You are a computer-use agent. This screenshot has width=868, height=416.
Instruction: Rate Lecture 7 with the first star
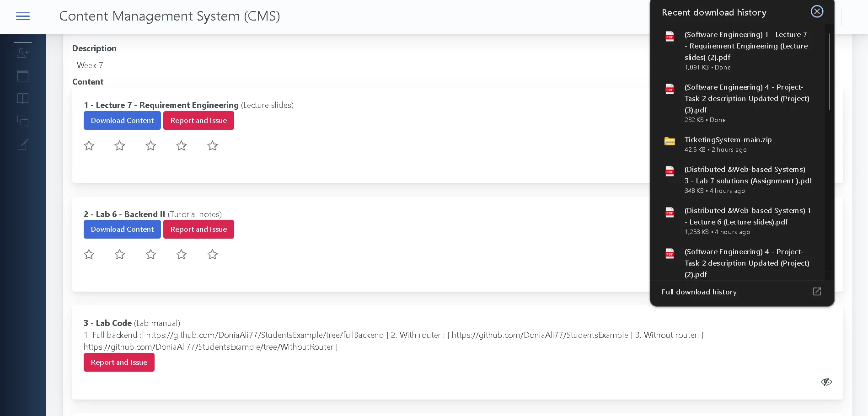point(89,146)
